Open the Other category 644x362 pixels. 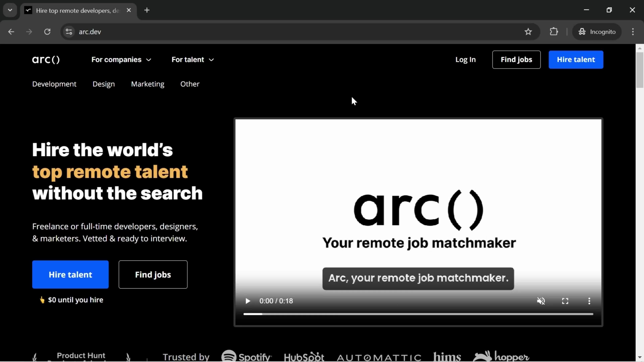point(190,84)
